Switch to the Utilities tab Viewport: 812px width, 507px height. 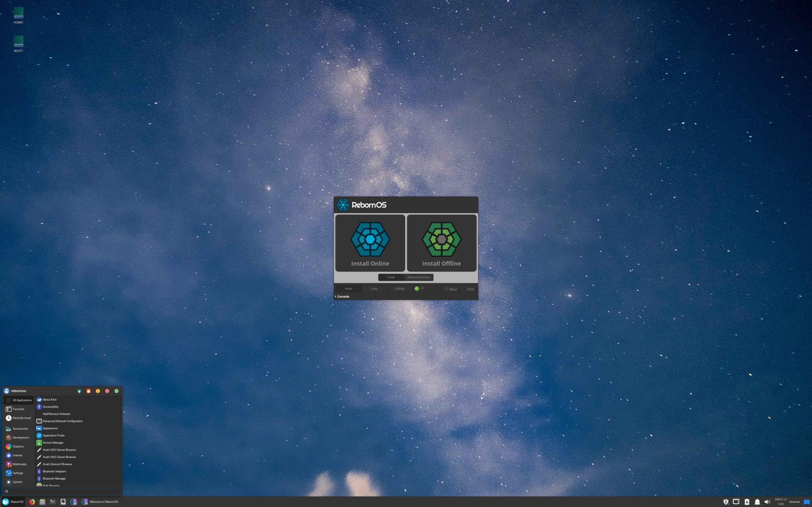point(399,289)
